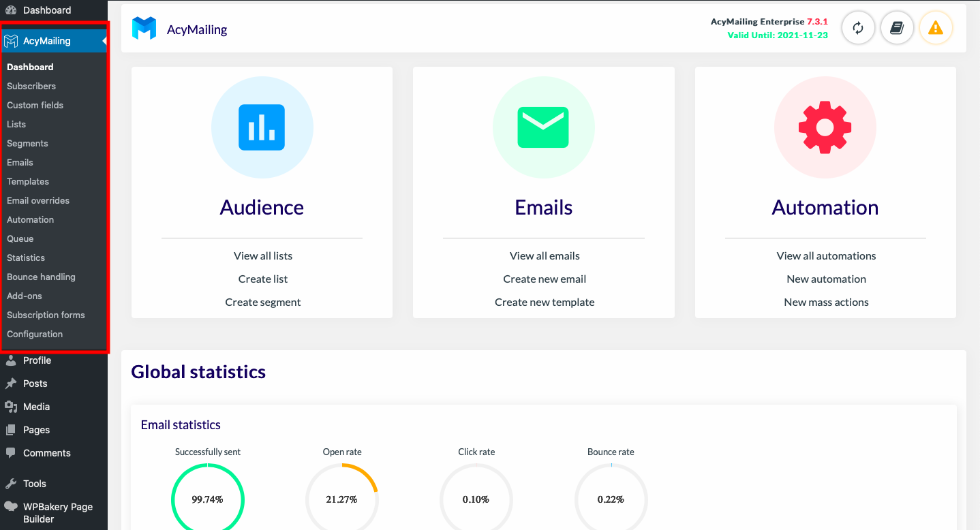Viewport: 980px width, 530px height.
Task: Click the Create new template link
Action: (545, 302)
